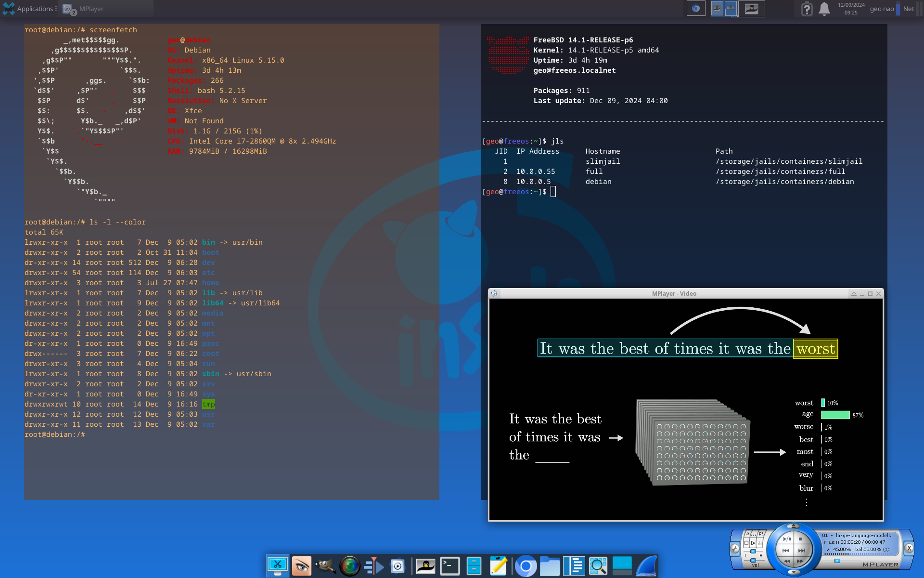Switch to the third workspace with single terminal
The height and width of the screenshot is (578, 924).
(752, 8)
